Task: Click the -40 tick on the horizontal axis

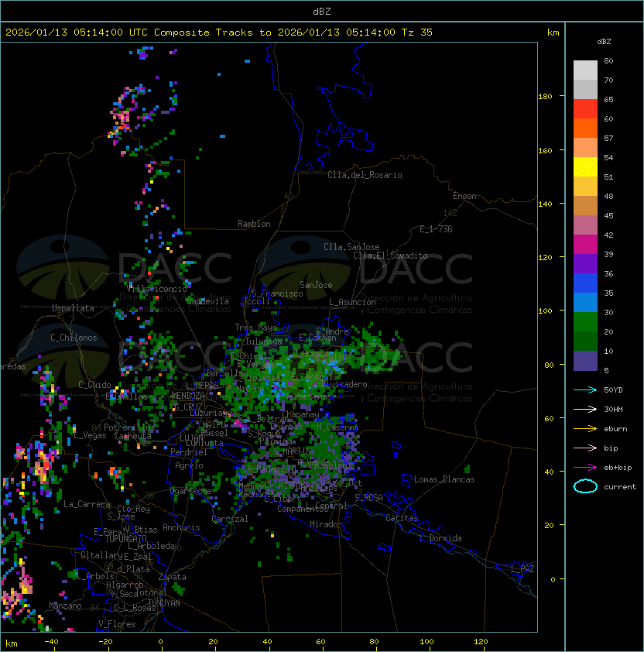Action: point(51,642)
